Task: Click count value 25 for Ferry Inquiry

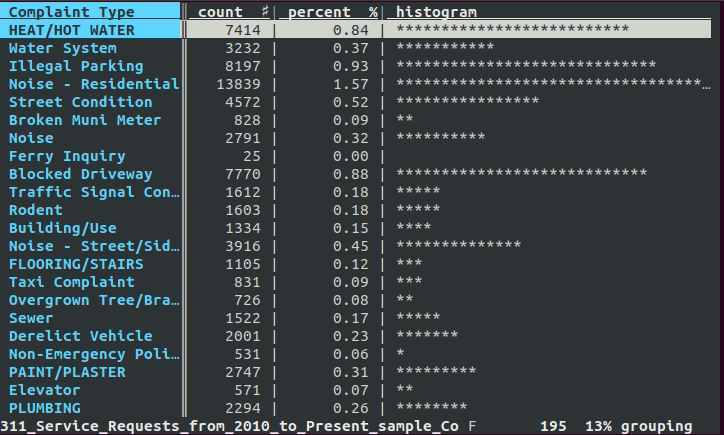Action: click(252, 156)
